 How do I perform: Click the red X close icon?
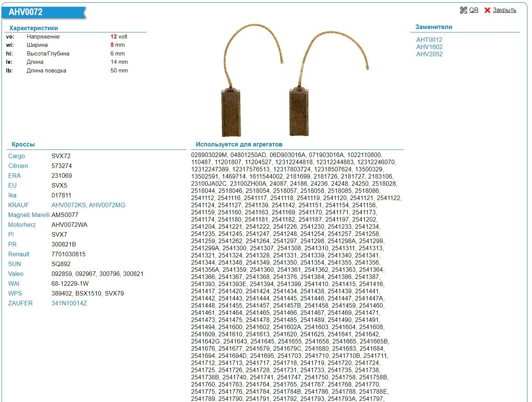[487, 10]
